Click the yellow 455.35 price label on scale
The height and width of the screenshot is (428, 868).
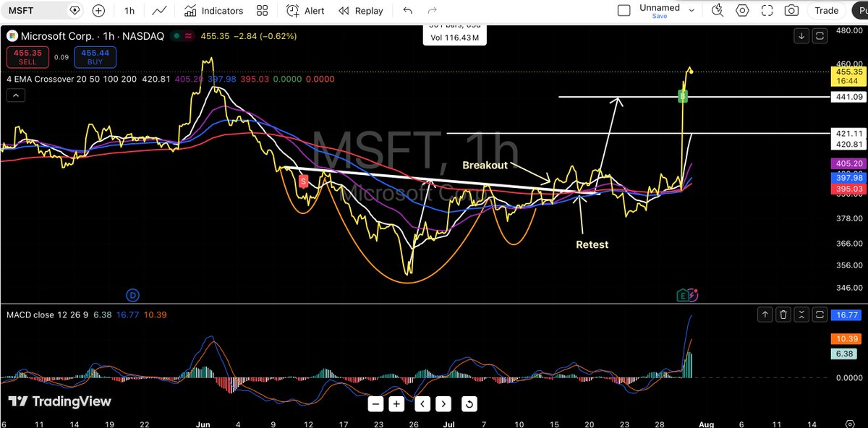pyautogui.click(x=849, y=76)
